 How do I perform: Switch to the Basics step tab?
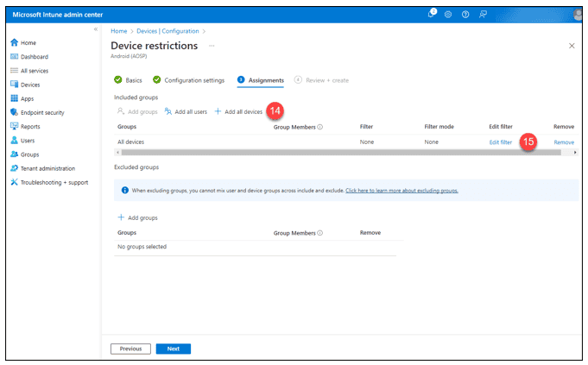[129, 80]
